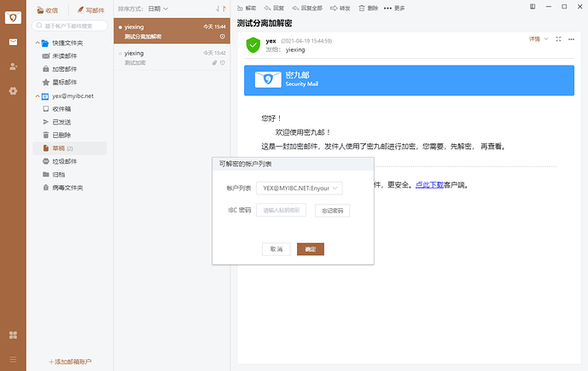Click 忘记密码 forgot password button
588x371 pixels.
332,211
